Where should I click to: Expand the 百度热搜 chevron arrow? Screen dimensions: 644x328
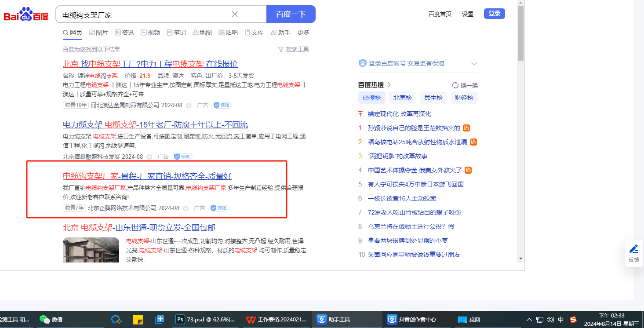click(389, 85)
